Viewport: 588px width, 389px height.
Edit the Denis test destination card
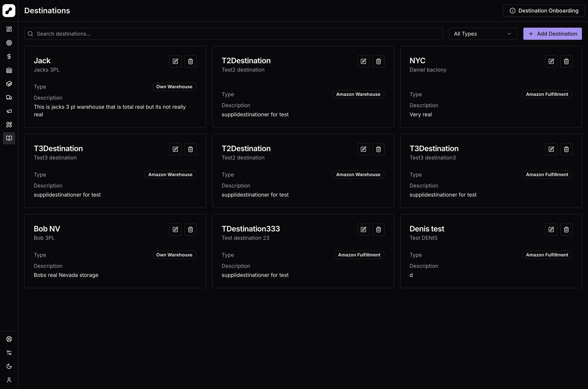(551, 230)
